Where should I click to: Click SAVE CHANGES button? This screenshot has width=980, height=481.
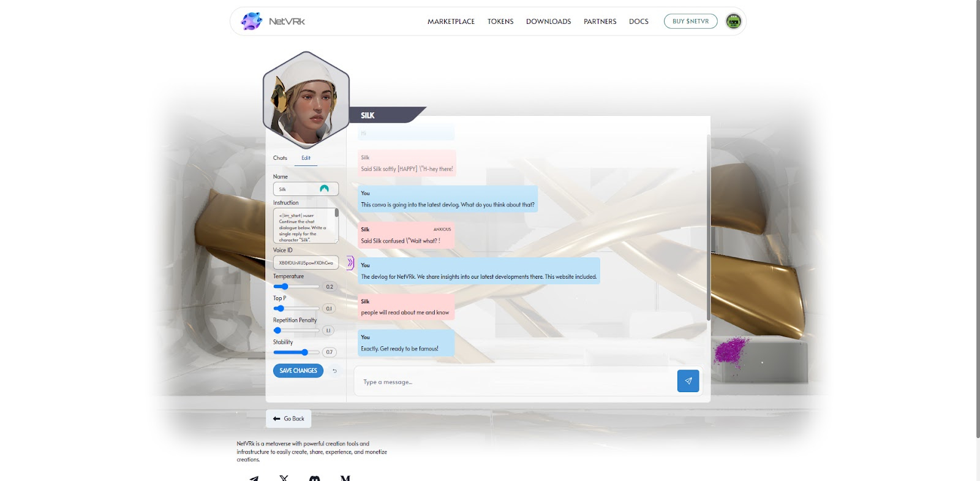298,371
